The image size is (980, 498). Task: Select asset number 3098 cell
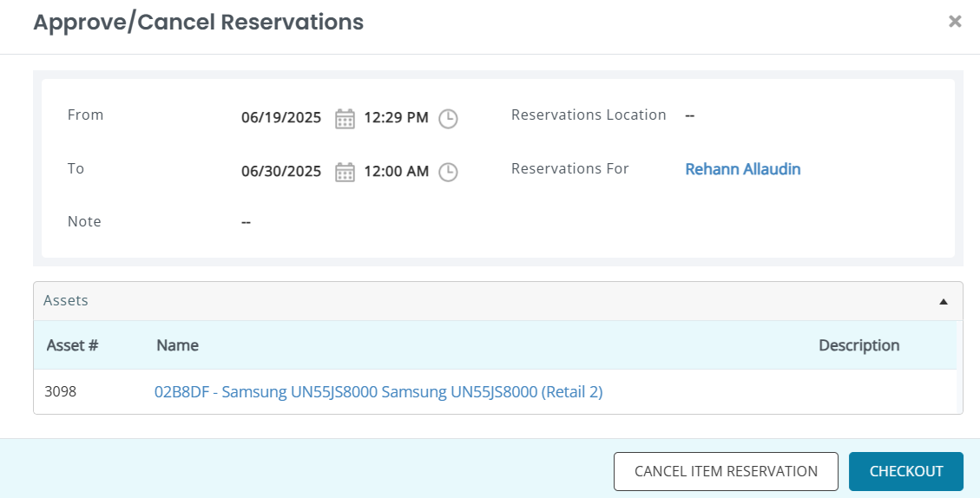[x=61, y=392]
